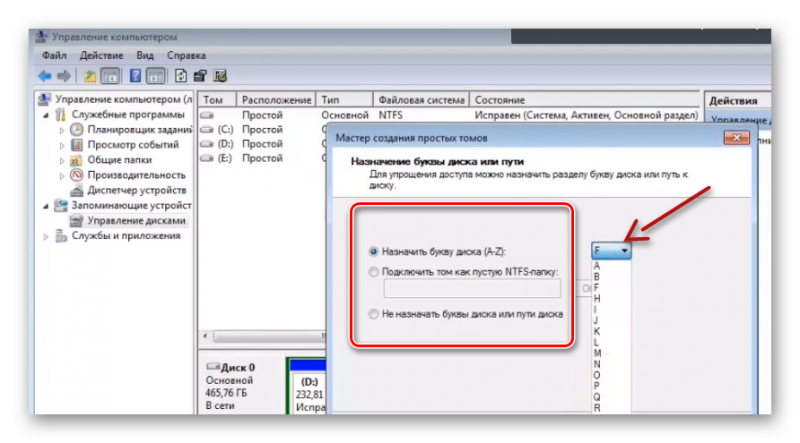Expand Services and Applications node
This screenshot has width=800, height=443.
[x=46, y=236]
